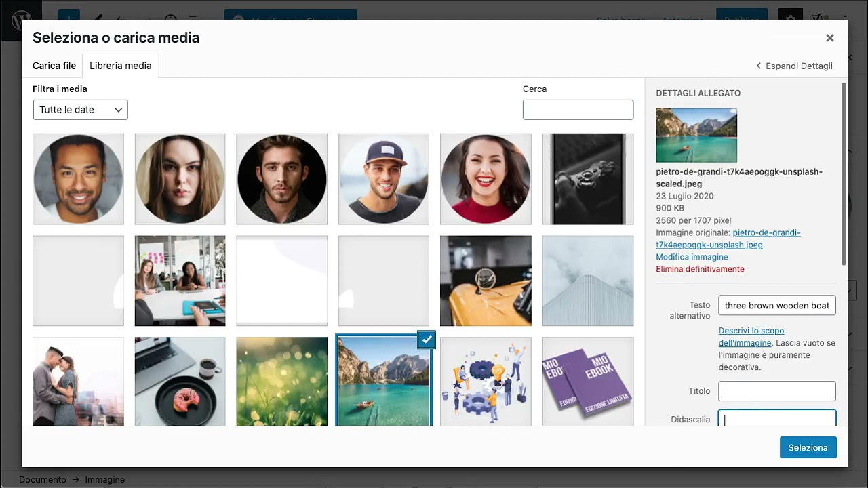The width and height of the screenshot is (868, 488).
Task: Click the Testo alternativo input field
Action: [776, 306]
